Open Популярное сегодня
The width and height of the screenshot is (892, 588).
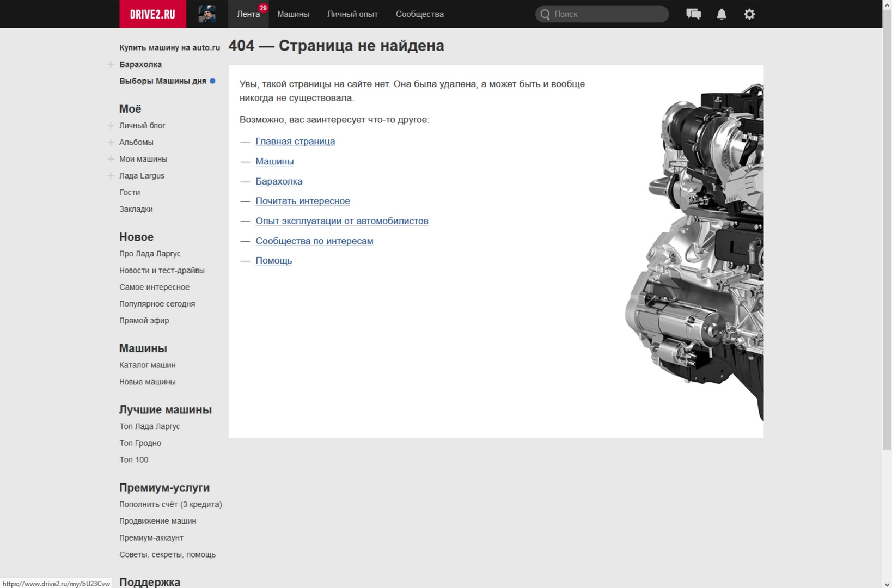click(x=157, y=304)
